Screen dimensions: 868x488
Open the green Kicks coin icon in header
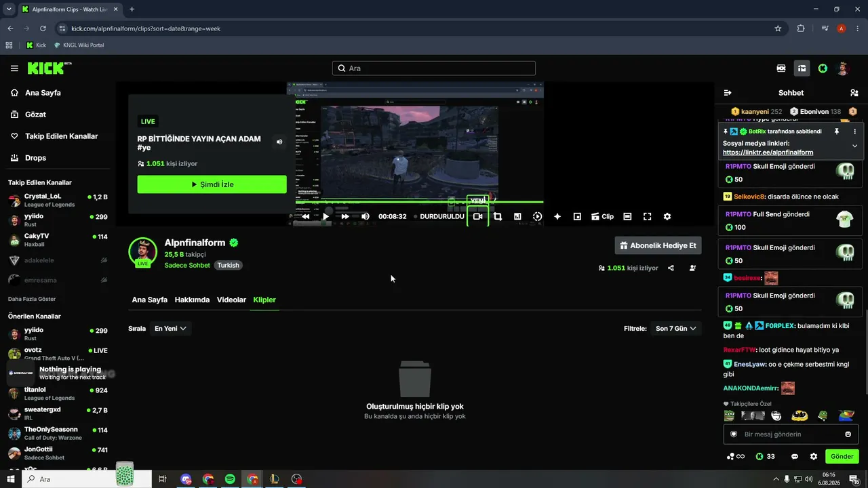click(x=823, y=68)
